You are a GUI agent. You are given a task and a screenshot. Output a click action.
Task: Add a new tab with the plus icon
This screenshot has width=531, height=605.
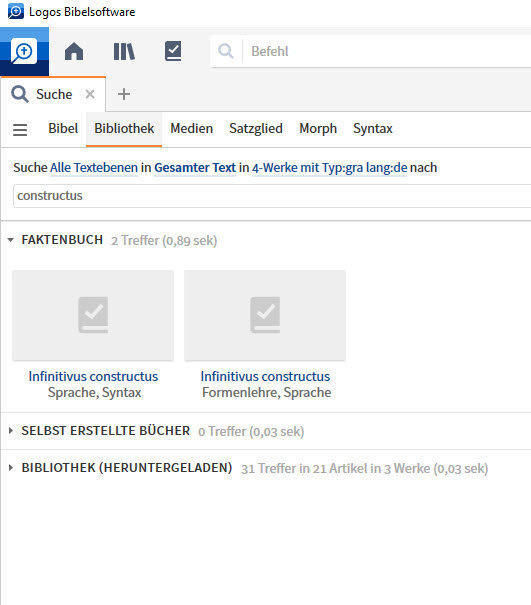click(124, 94)
